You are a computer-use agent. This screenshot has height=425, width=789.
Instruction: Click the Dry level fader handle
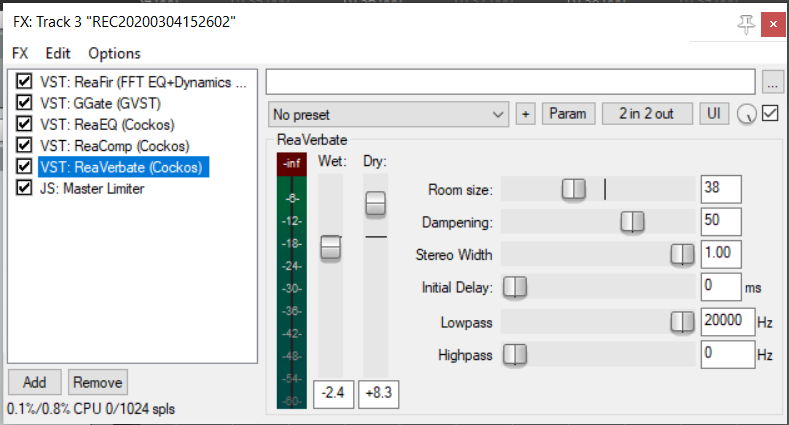point(375,204)
